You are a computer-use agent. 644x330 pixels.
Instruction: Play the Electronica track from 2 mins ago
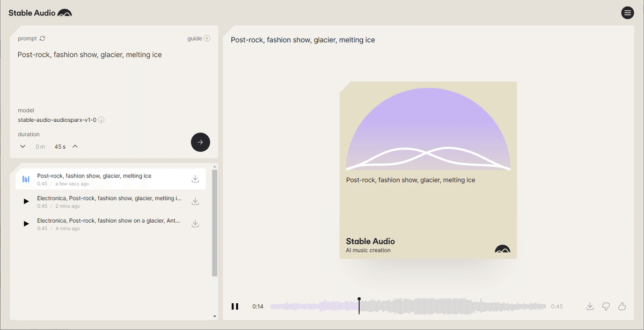pyautogui.click(x=26, y=201)
